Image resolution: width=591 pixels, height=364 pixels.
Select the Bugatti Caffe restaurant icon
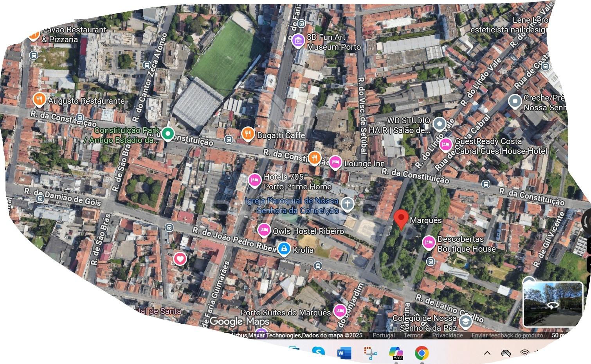(x=247, y=134)
